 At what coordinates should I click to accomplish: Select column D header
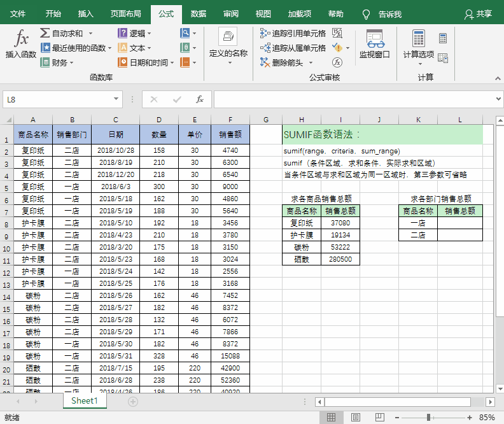click(159, 120)
